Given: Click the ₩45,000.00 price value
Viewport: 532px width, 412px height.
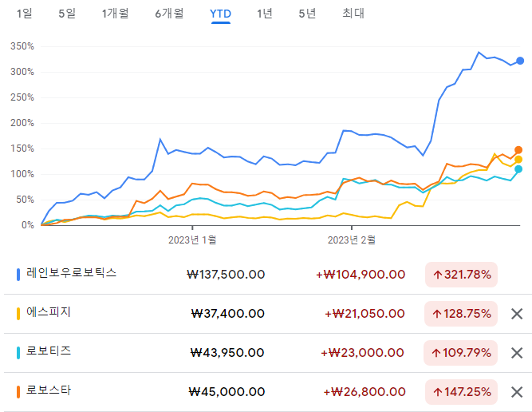Looking at the screenshot, I should tap(227, 392).
